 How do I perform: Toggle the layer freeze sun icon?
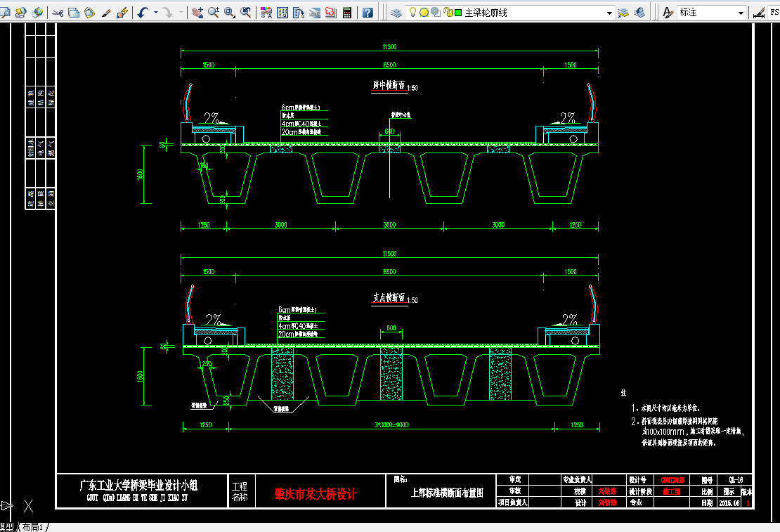click(x=424, y=13)
